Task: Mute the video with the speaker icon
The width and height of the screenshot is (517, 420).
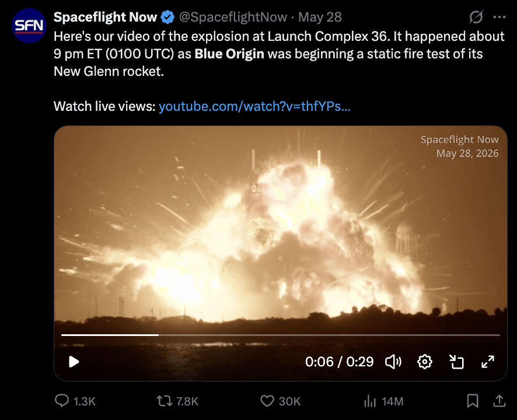Action: (393, 362)
